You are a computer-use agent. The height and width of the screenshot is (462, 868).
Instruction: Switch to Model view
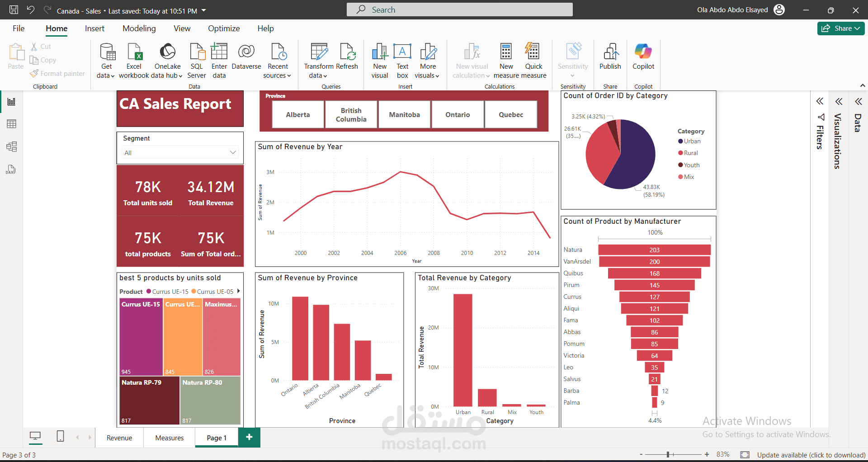[x=12, y=146]
